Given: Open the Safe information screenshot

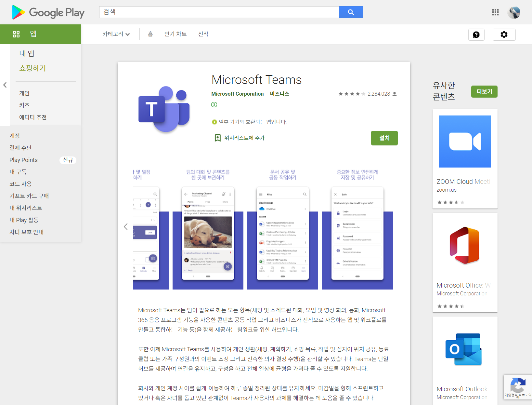Looking at the screenshot, I should pos(357,229).
